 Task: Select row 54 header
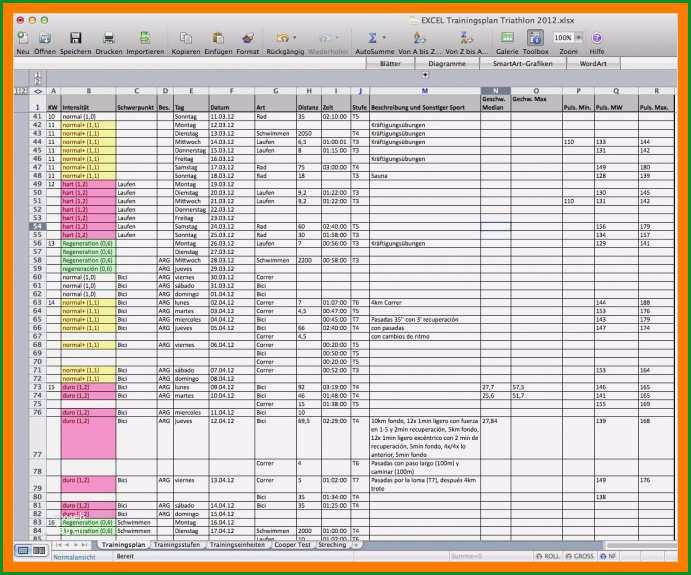point(37,226)
